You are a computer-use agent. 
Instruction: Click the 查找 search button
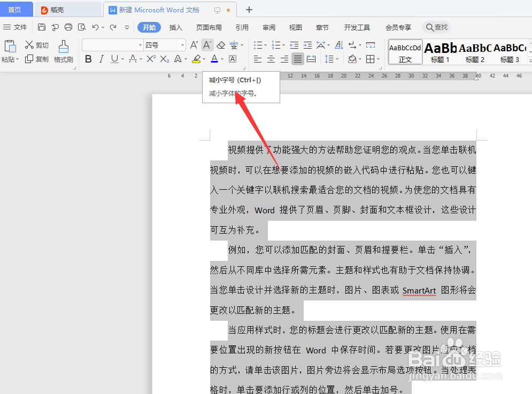[x=437, y=27]
